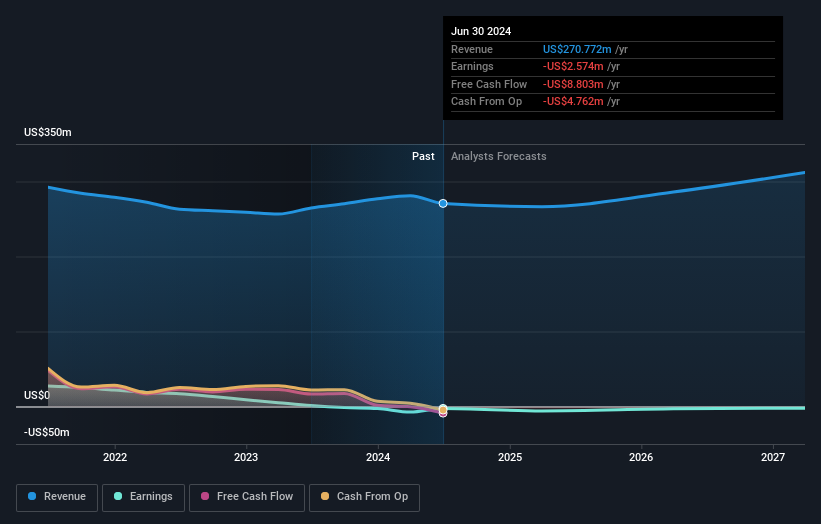Click the Analysts Forecasts label

tap(498, 157)
